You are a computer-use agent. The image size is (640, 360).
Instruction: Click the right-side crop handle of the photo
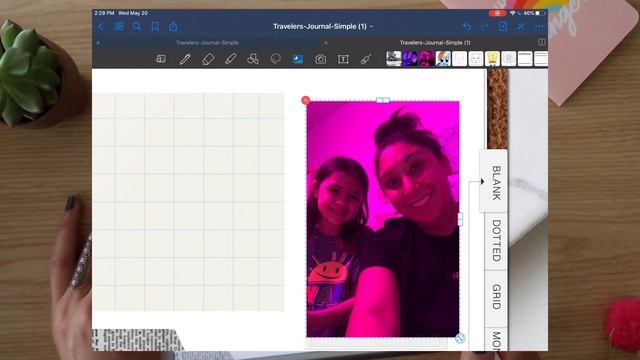coord(460,219)
